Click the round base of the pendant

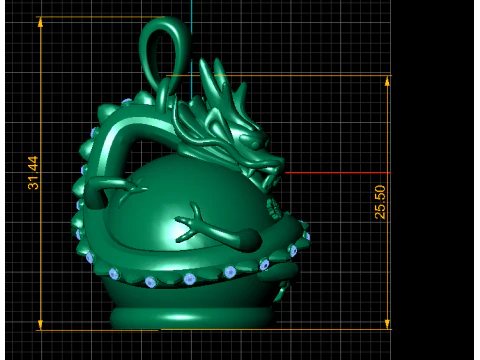point(193,318)
